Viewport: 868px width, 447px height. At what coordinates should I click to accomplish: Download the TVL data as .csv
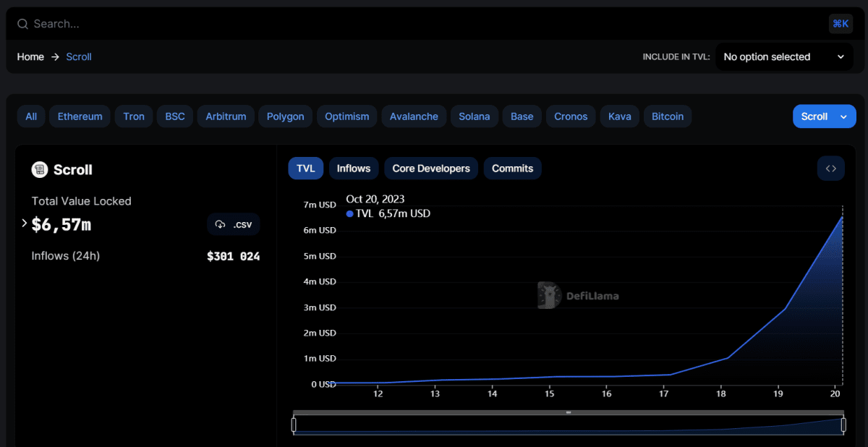pos(234,224)
